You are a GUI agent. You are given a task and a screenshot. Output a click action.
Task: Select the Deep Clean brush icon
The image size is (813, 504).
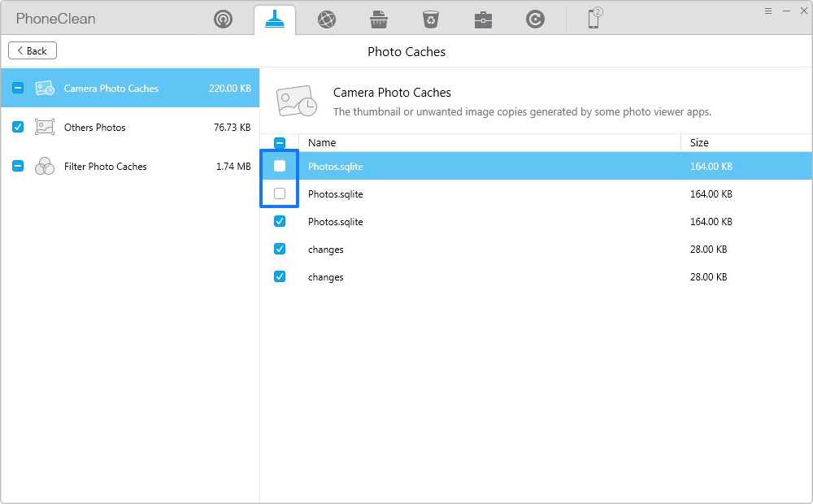tap(275, 20)
